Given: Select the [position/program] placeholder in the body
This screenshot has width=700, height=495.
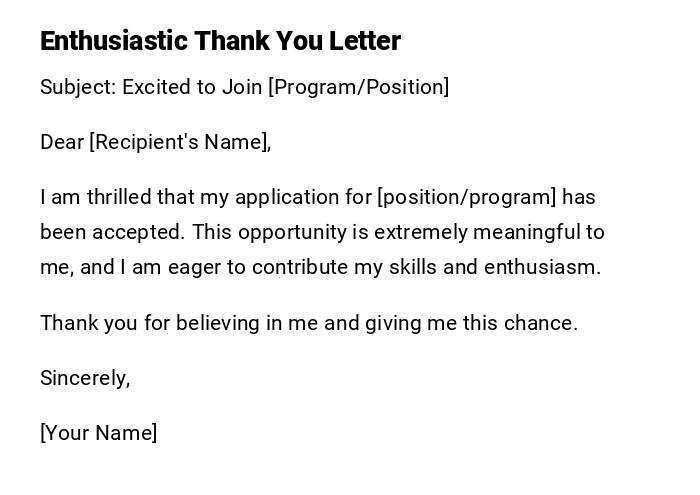Looking at the screenshot, I should tap(466, 197).
